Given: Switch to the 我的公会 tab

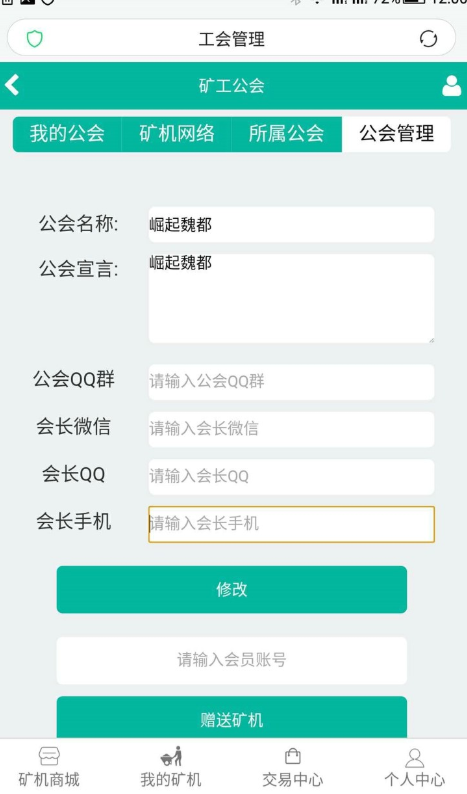Looking at the screenshot, I should coord(67,134).
